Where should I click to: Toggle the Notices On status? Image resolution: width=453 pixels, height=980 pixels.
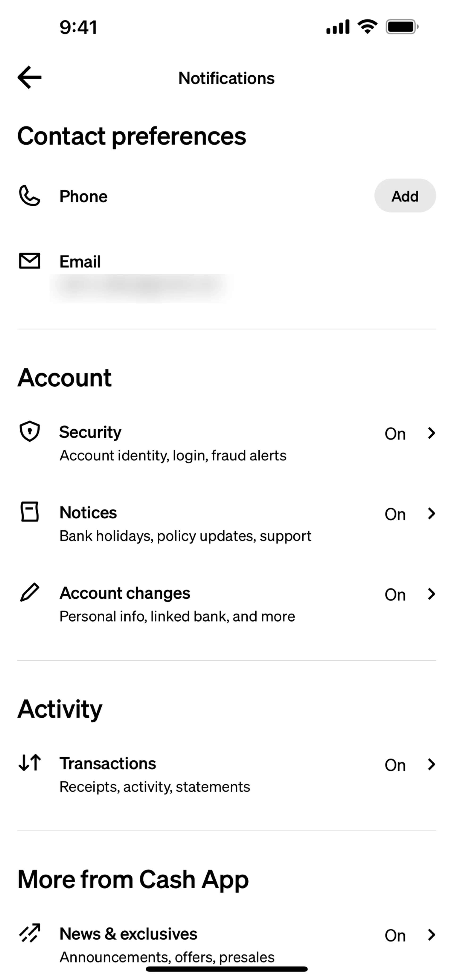coord(395,514)
